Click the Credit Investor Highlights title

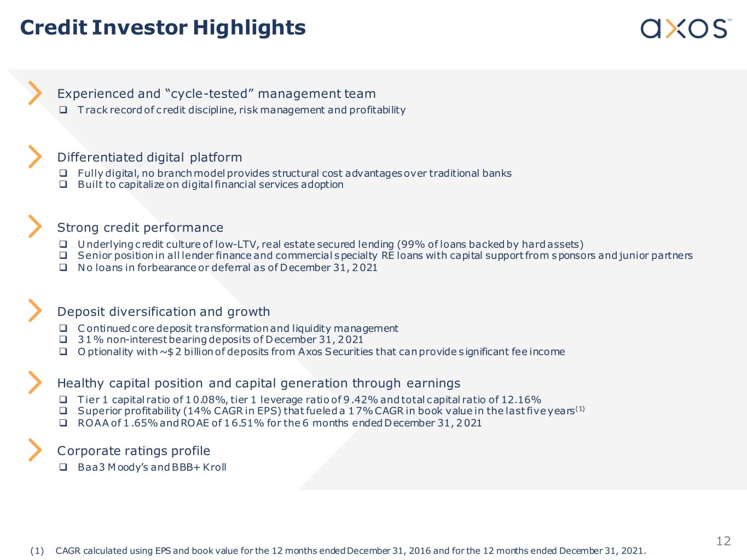pyautogui.click(x=163, y=27)
